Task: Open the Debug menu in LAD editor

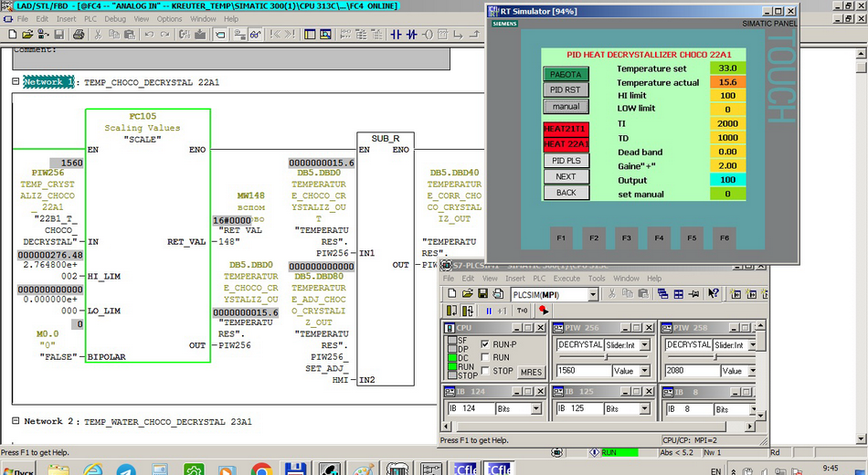Action: (115, 18)
